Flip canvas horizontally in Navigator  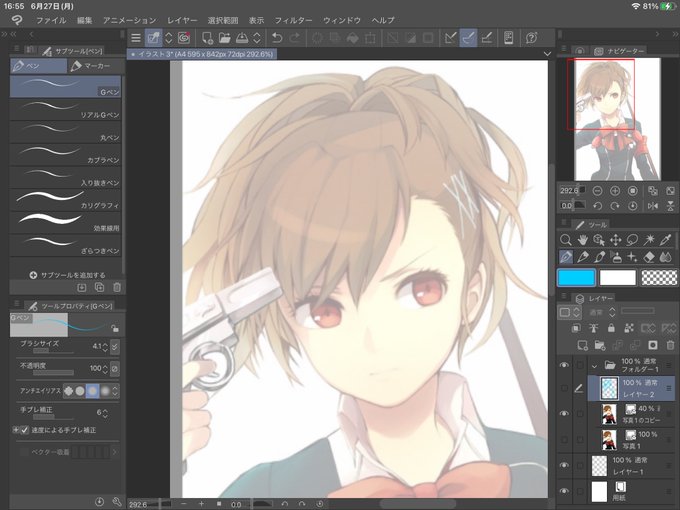[653, 206]
